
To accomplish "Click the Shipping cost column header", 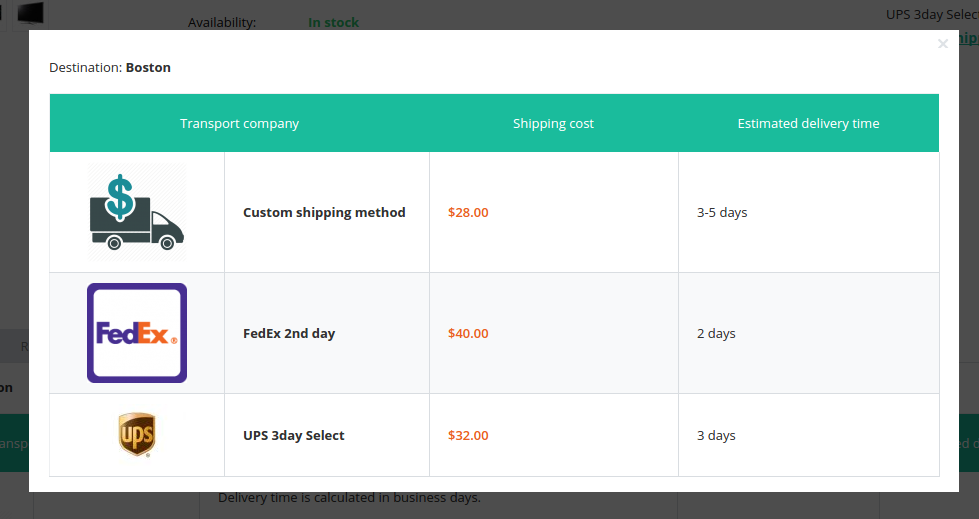I will [x=553, y=124].
